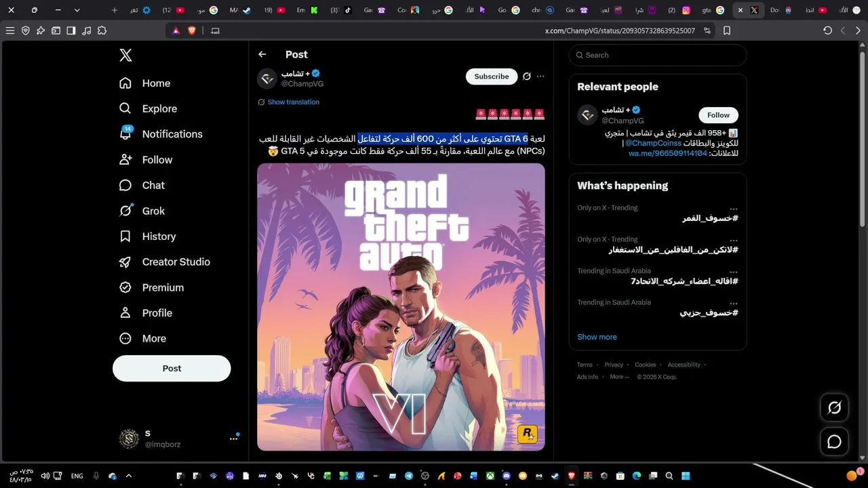
Task: Open the Cookies footer link
Action: [646, 365]
